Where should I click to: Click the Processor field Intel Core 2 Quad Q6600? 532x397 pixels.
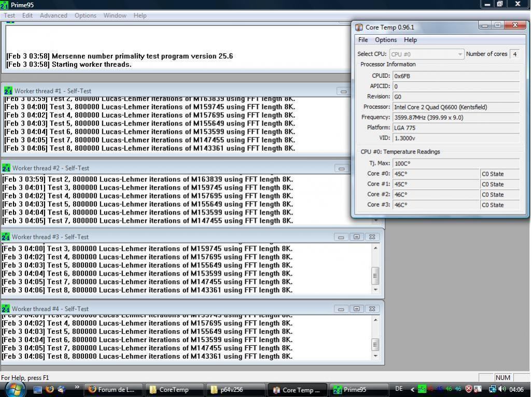click(456, 107)
